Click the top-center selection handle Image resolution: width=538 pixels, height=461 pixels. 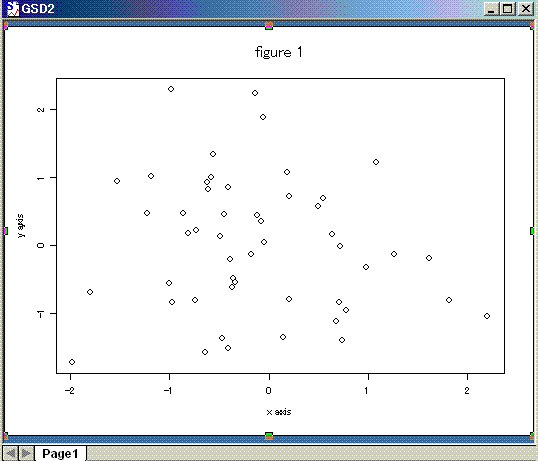(x=269, y=26)
